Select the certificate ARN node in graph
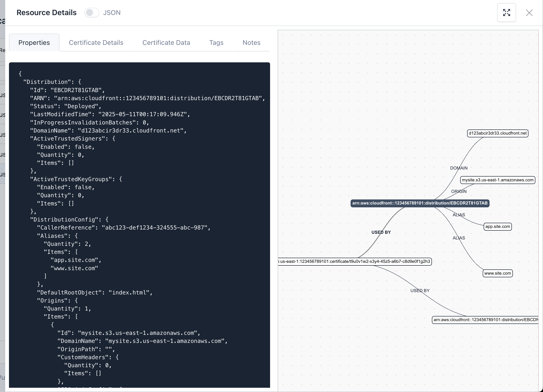Image resolution: width=543 pixels, height=392 pixels. click(x=355, y=261)
